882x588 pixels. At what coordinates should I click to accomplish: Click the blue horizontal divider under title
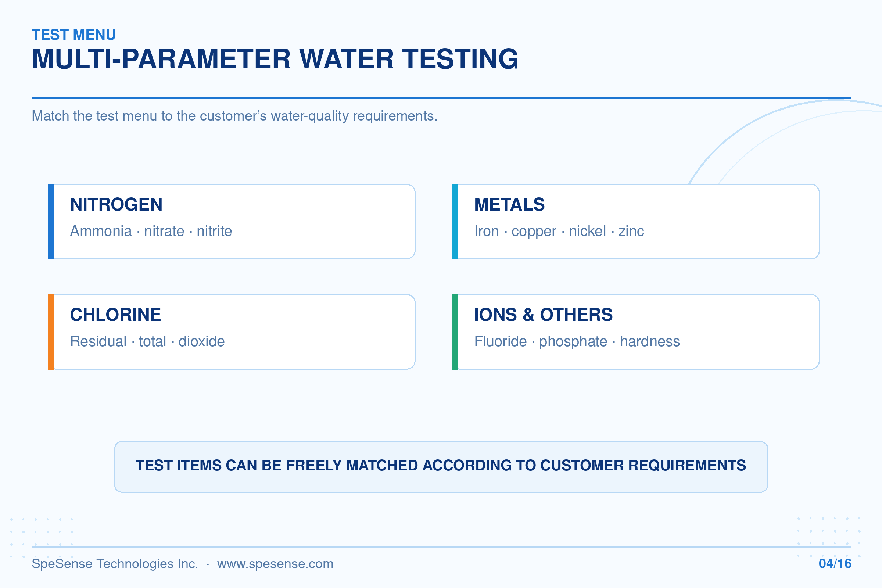point(441,98)
